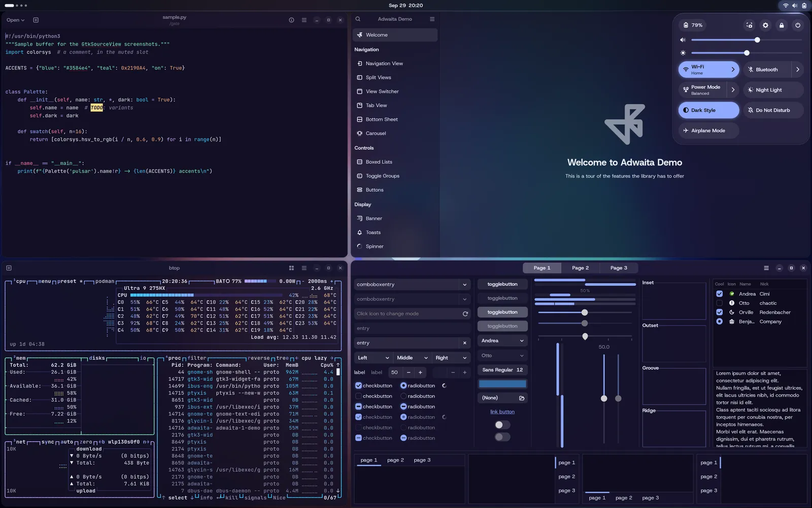This screenshot has height=508, width=812.
Task: Click the 79% battery button
Action: coord(694,25)
